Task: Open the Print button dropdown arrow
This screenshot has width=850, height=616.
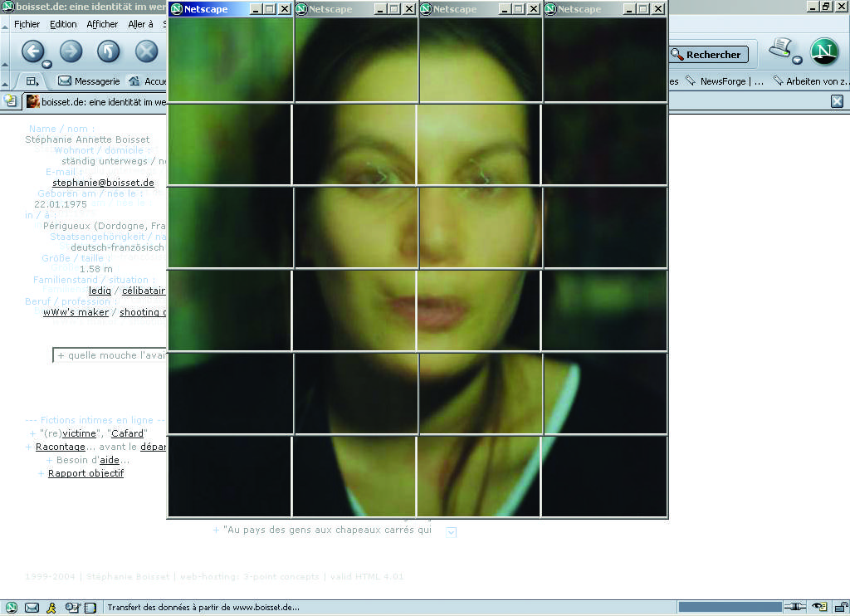Action: [797, 60]
